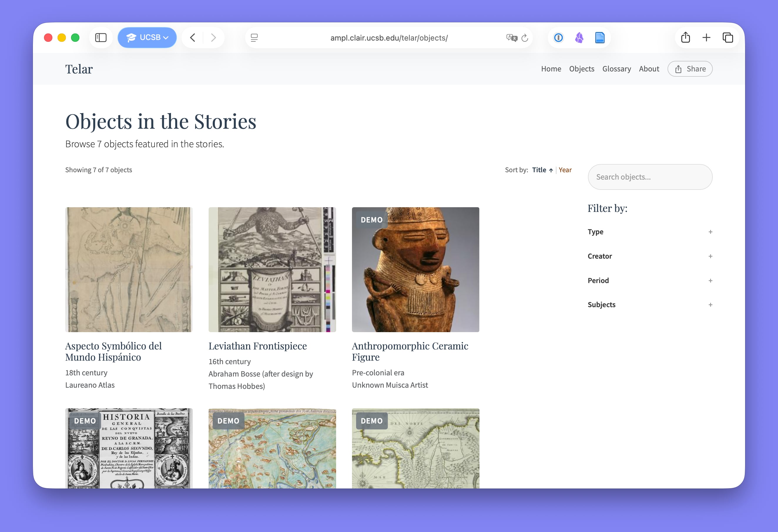Go to the About page
The width and height of the screenshot is (778, 532).
pos(649,69)
